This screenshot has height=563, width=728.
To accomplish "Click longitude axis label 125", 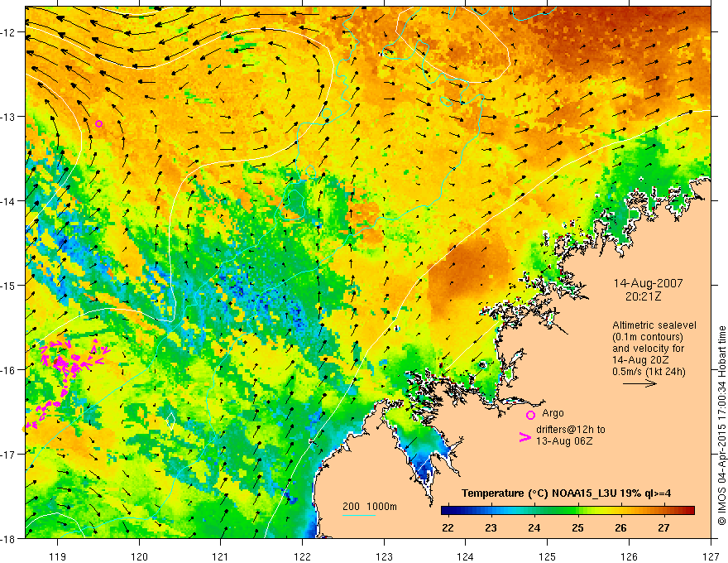I will tap(548, 556).
